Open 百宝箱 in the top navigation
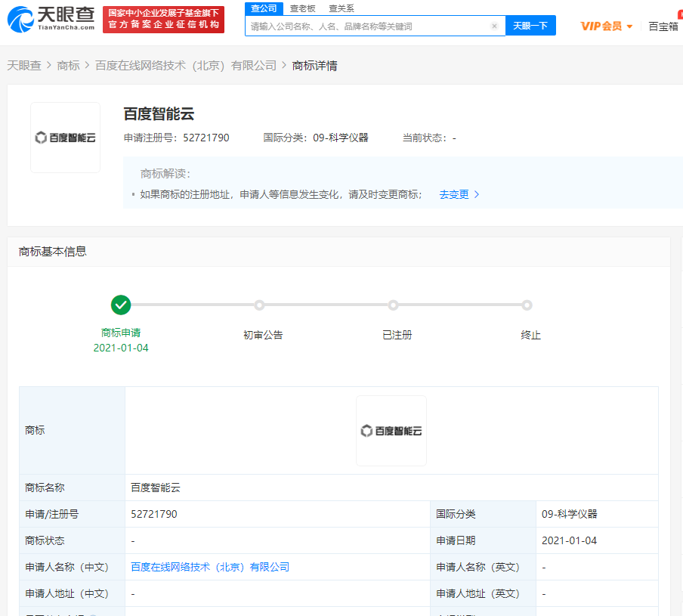 (663, 26)
